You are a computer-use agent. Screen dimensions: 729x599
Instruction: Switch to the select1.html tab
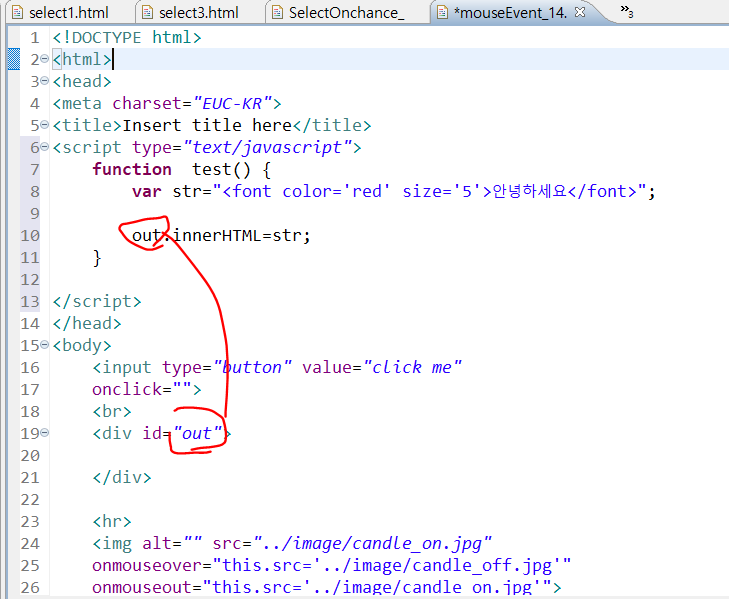pyautogui.click(x=69, y=13)
